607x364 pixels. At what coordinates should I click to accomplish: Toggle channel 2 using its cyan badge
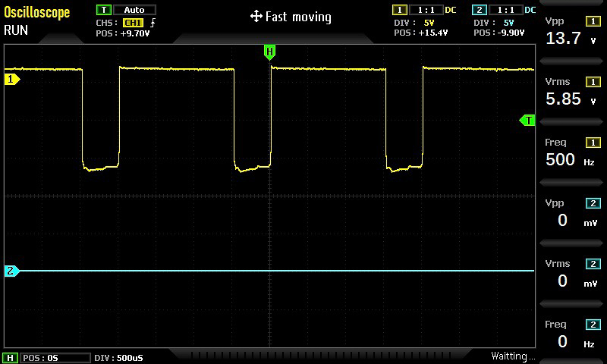(479, 10)
